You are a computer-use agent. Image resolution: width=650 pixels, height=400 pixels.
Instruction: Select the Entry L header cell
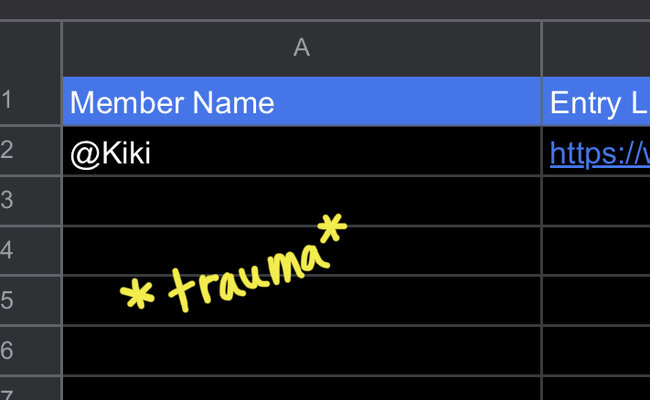pos(596,101)
